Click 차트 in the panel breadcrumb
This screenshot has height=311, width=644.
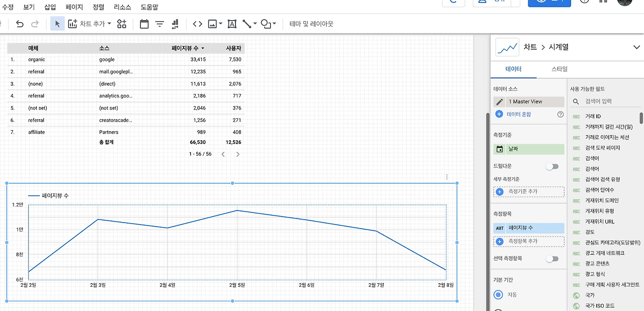pyautogui.click(x=530, y=47)
